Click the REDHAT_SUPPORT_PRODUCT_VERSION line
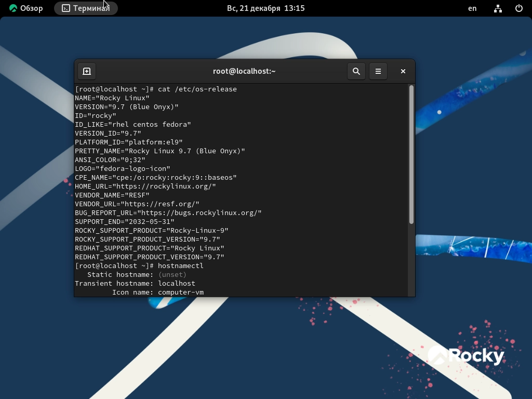532x399 pixels. point(150,257)
